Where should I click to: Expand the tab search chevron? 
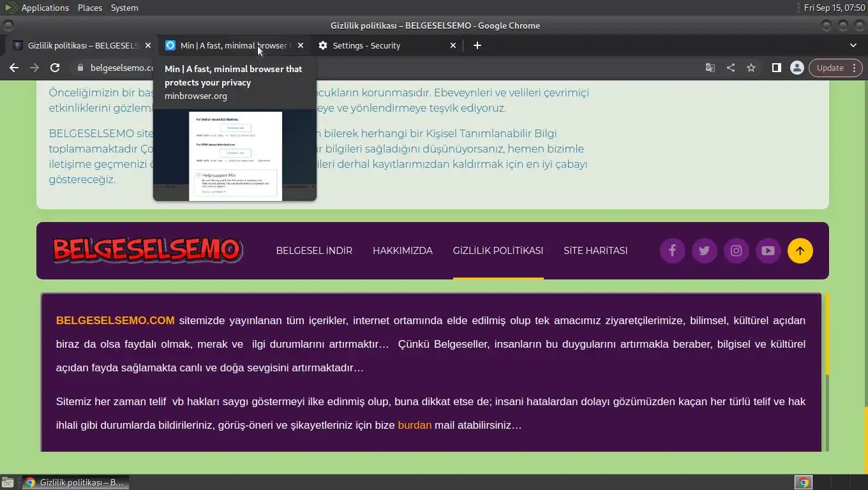[853, 45]
